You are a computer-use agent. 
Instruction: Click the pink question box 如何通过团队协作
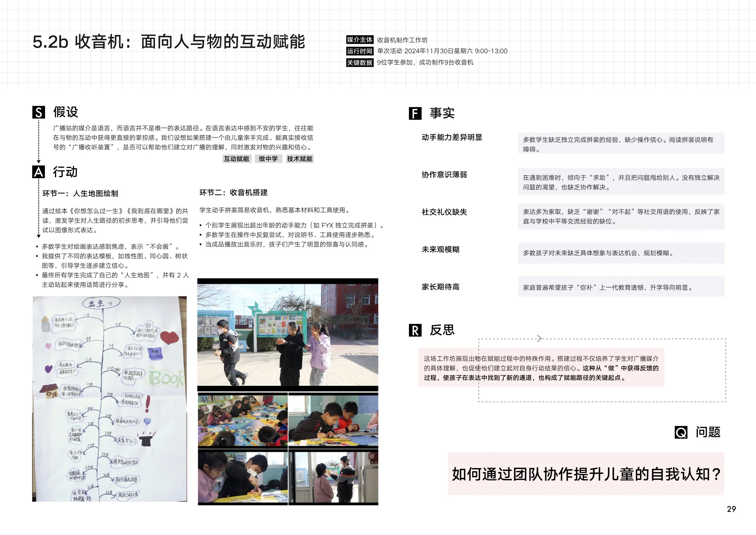[x=586, y=474]
